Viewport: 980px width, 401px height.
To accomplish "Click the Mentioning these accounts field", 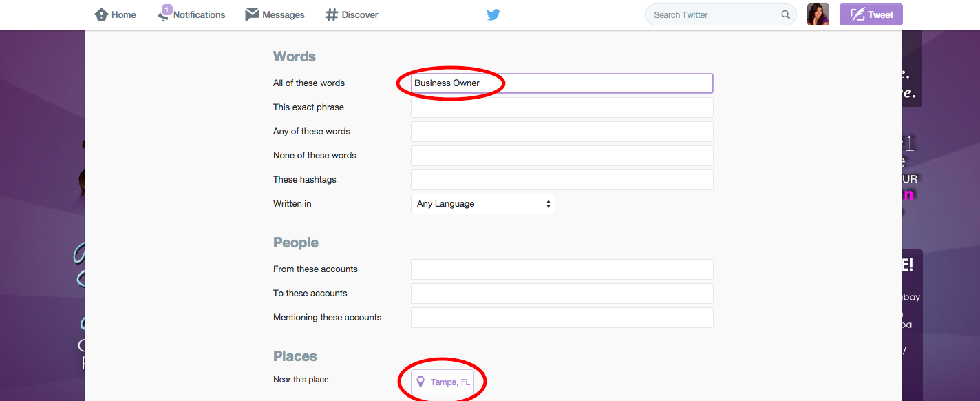I will (x=562, y=318).
